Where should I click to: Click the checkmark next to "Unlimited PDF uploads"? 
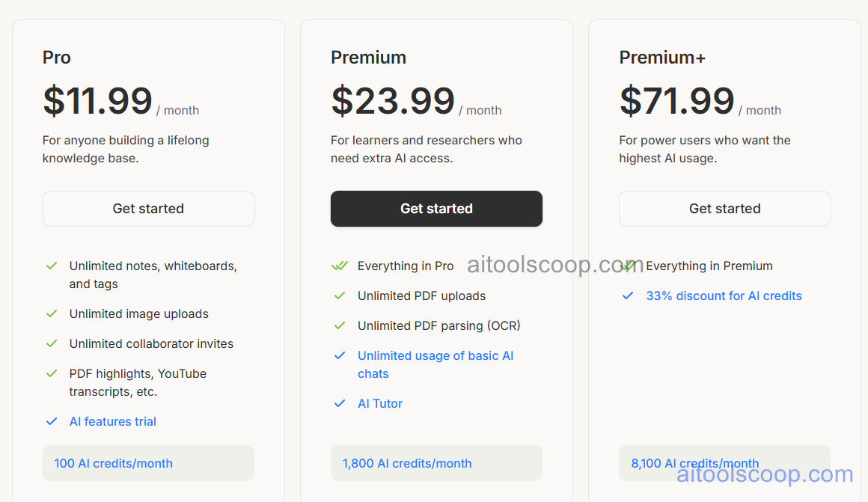pos(340,296)
